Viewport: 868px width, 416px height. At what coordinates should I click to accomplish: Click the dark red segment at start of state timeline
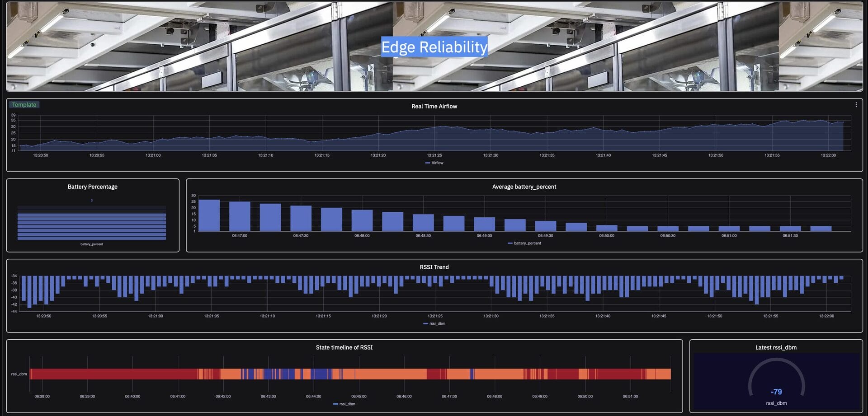pos(113,374)
